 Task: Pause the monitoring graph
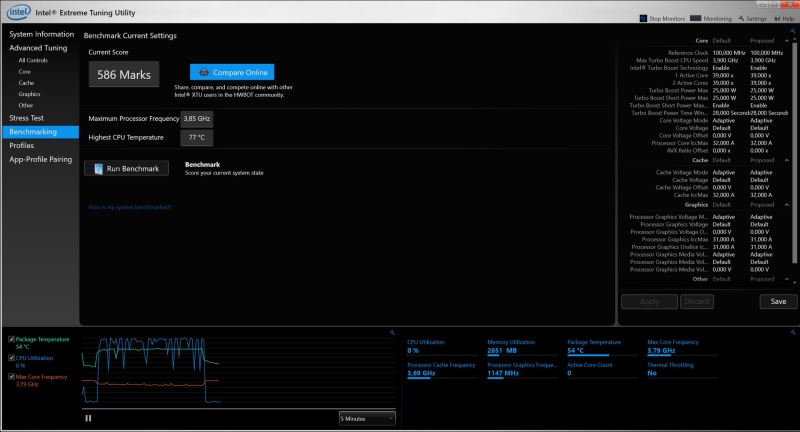tap(88, 418)
